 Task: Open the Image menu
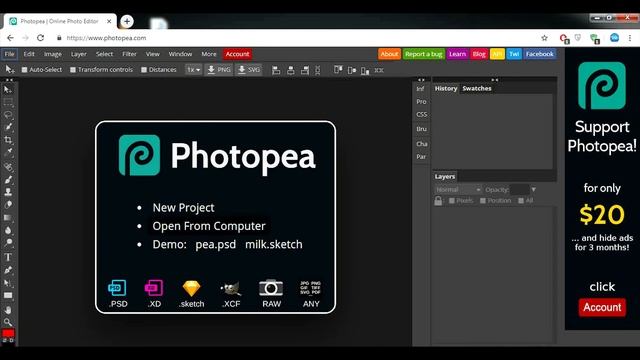click(53, 54)
